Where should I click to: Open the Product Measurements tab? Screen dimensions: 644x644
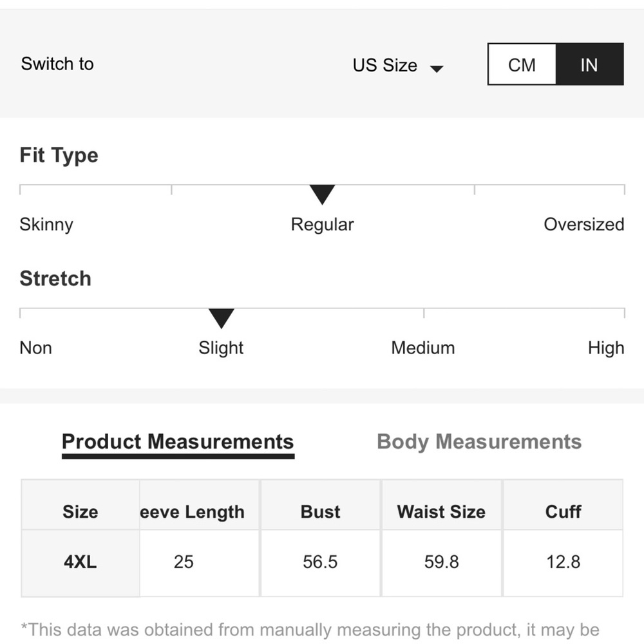pyautogui.click(x=178, y=442)
